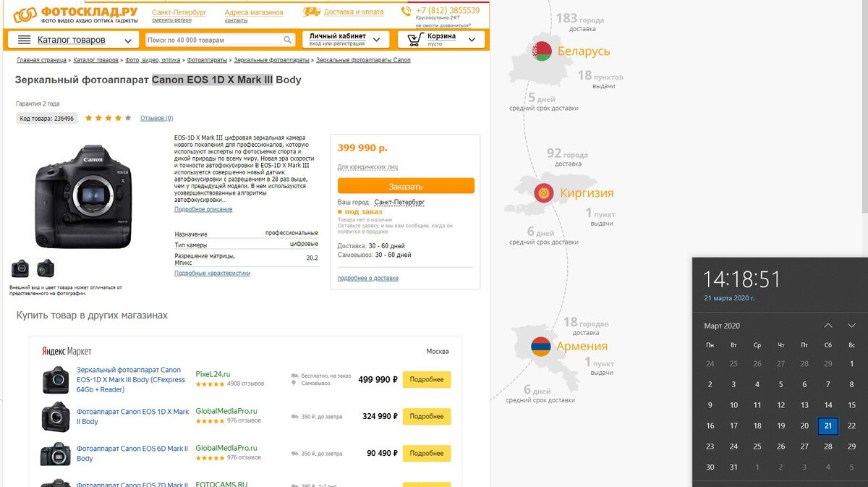The width and height of the screenshot is (868, 487).
Task: Click the phone handset icon
Action: pyautogui.click(x=406, y=12)
